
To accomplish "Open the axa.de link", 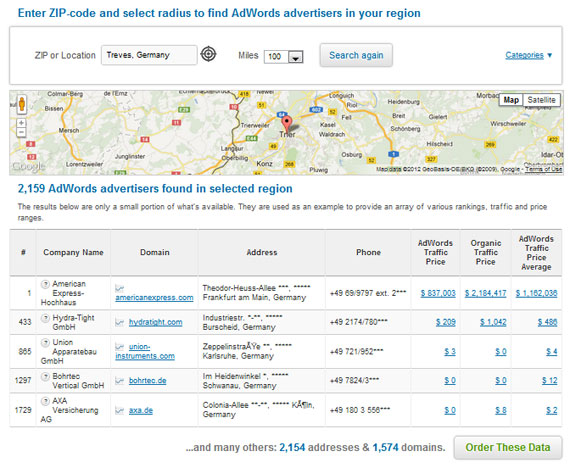I will tap(141, 411).
